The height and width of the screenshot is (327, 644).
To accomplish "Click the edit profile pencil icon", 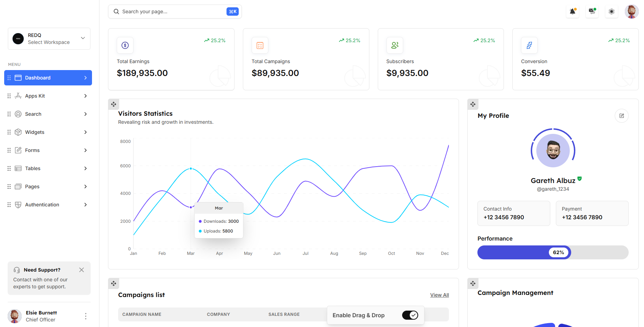I will [621, 116].
